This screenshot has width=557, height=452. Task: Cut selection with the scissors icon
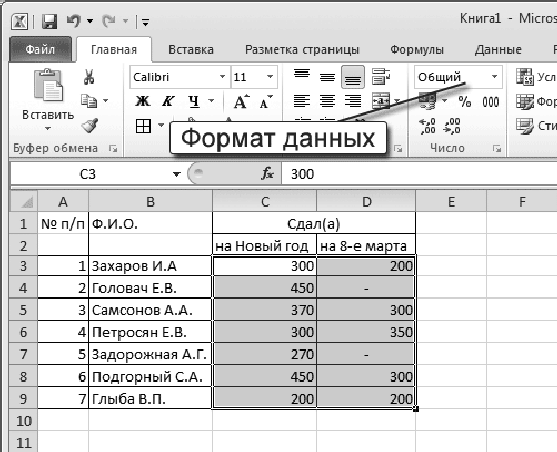[x=89, y=77]
